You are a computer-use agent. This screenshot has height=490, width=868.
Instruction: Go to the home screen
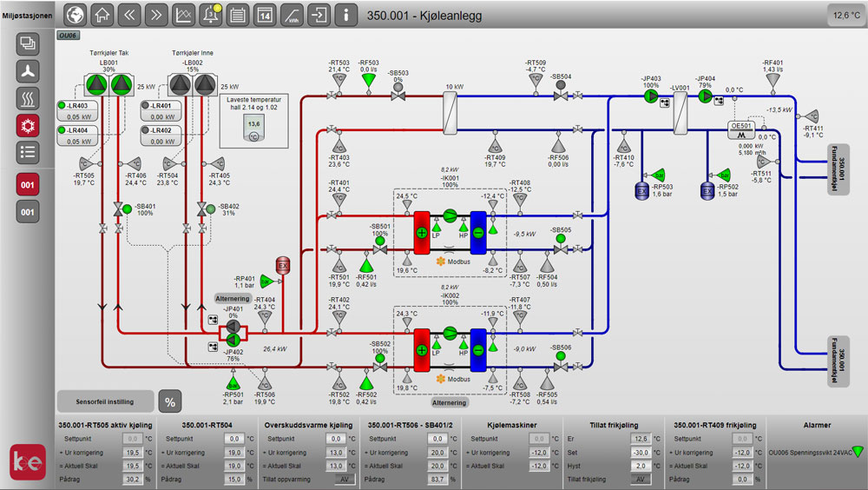coord(102,15)
